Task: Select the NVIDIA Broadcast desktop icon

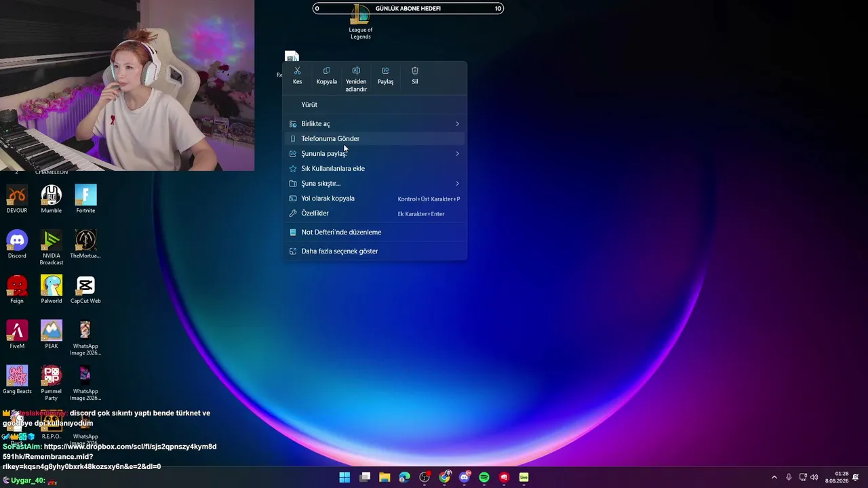Action: pyautogui.click(x=52, y=247)
